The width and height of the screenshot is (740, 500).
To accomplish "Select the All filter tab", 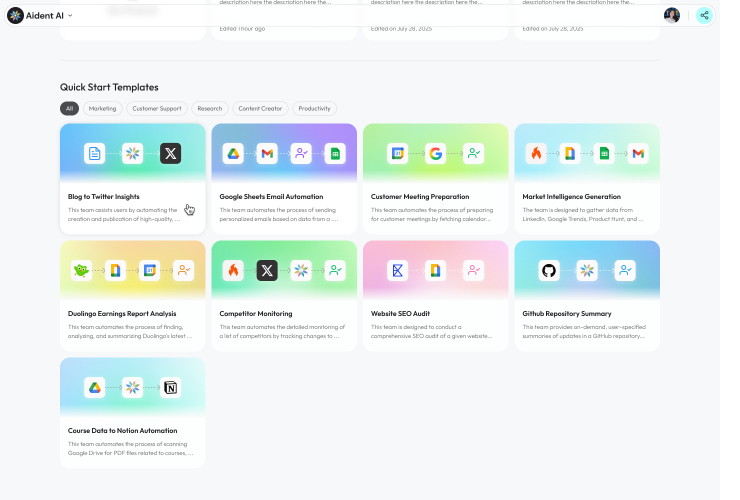I will (x=69, y=109).
